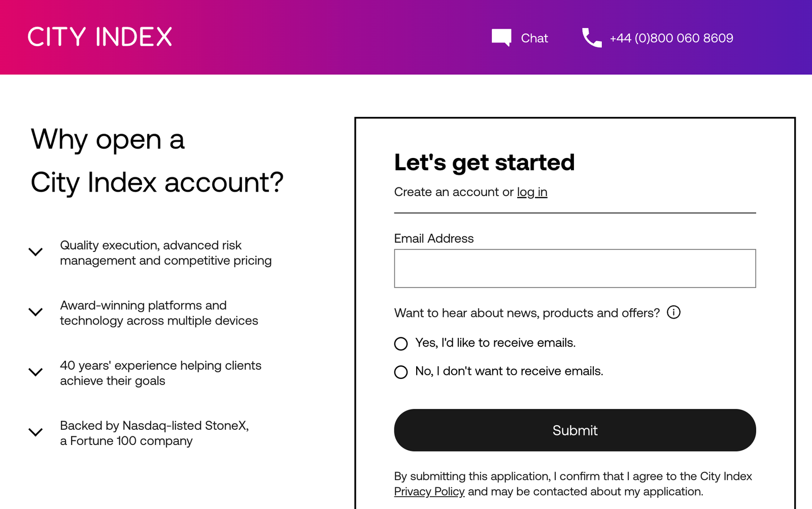
Task: Click the news and offers question text
Action: 526,312
